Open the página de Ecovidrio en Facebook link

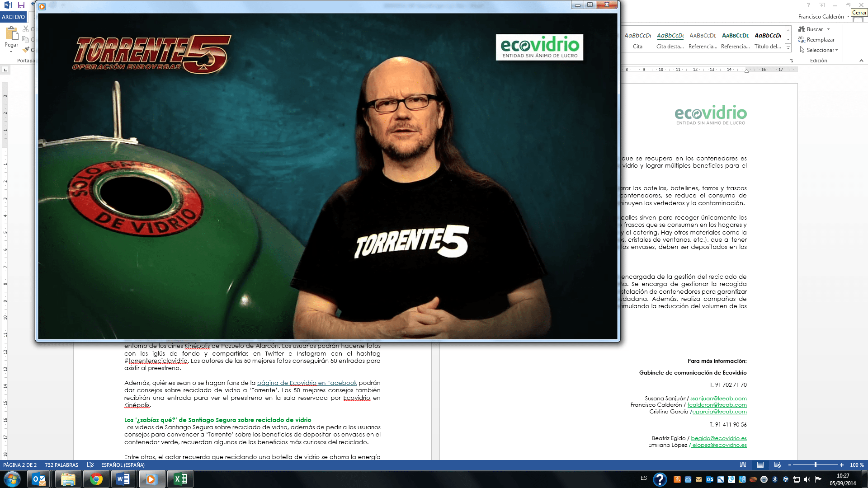click(307, 383)
